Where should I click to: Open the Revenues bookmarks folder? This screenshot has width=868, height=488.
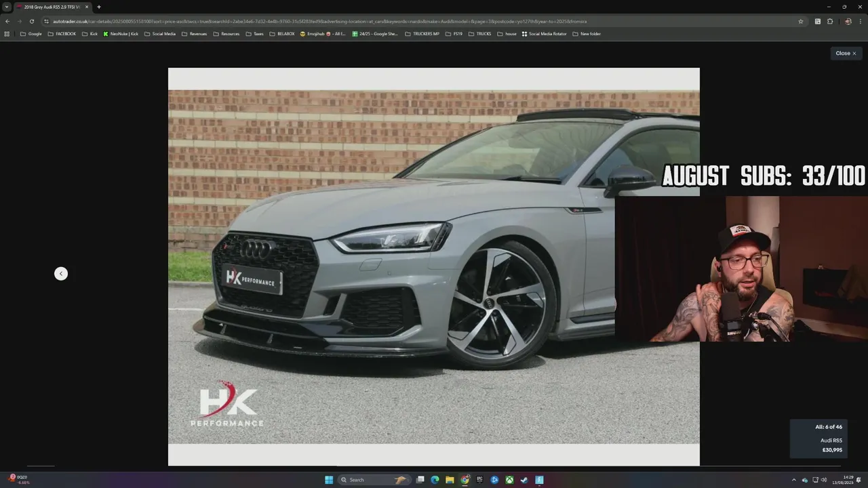click(x=195, y=34)
